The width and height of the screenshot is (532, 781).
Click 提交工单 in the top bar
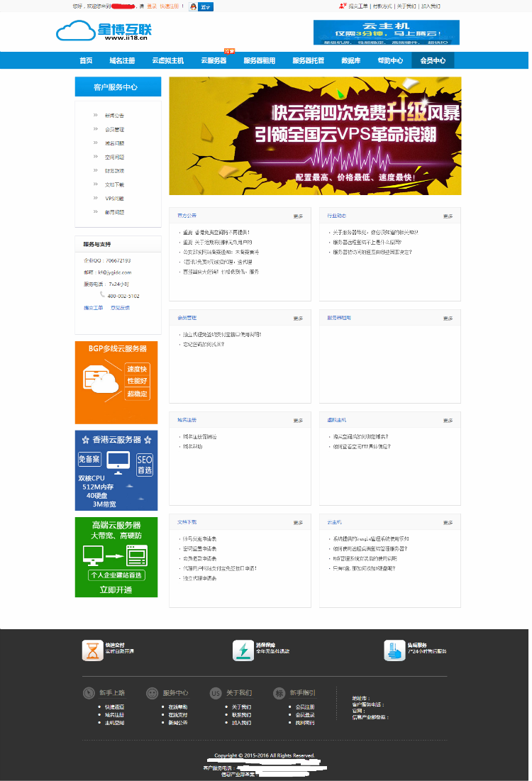[x=358, y=6]
